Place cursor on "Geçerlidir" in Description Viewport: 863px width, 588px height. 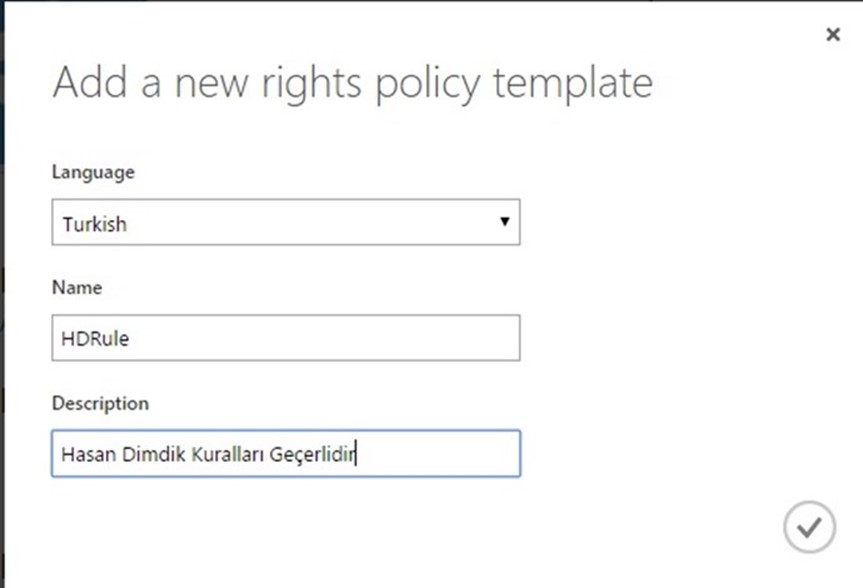click(x=312, y=455)
